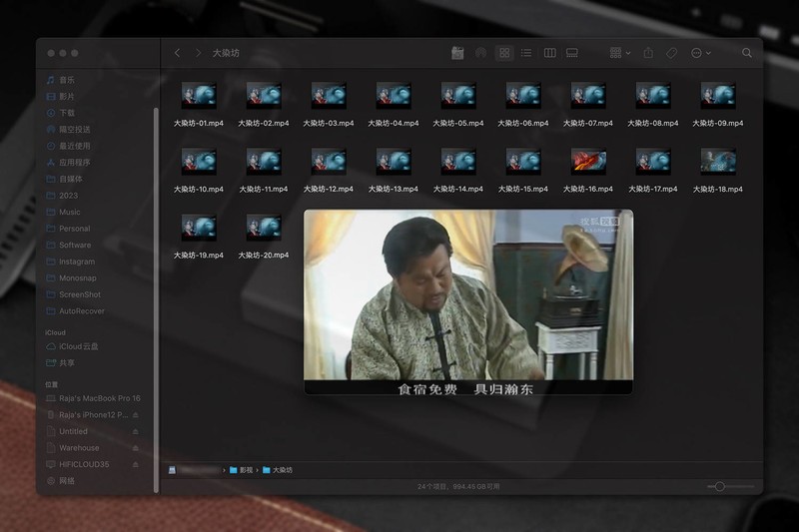This screenshot has width=799, height=532.
Task: Switch to gallery view
Action: click(572, 53)
